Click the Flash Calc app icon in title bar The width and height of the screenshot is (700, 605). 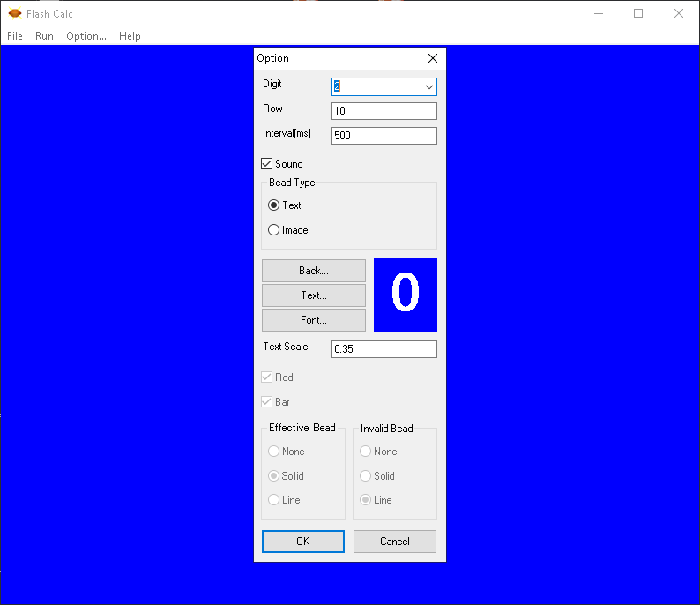(x=15, y=13)
